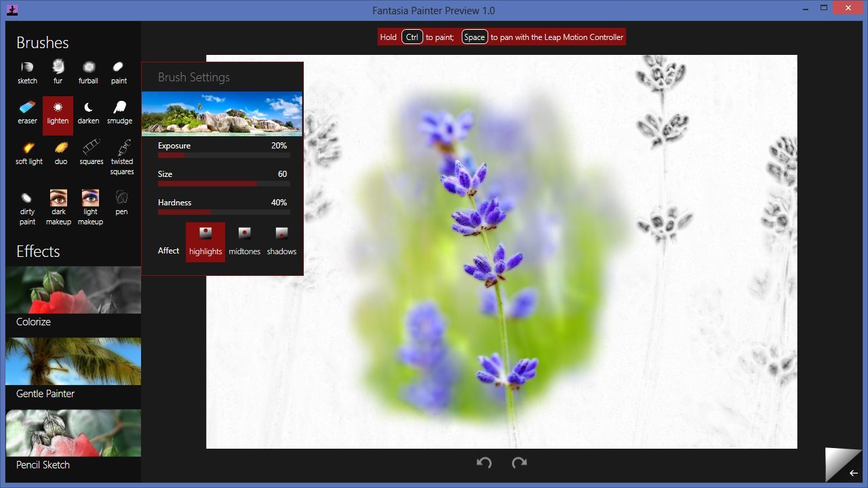The image size is (868, 488).
Task: Click the Hardness slider bar
Action: pos(224,212)
